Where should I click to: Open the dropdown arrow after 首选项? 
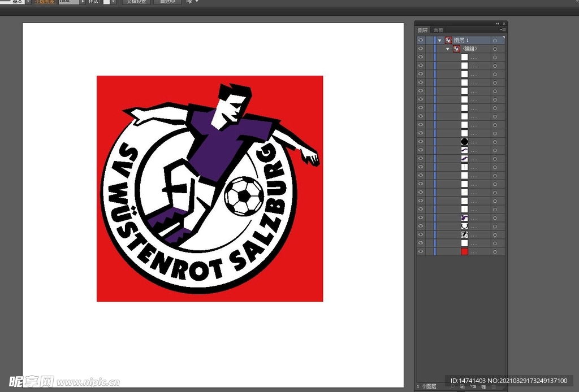[x=196, y=2]
